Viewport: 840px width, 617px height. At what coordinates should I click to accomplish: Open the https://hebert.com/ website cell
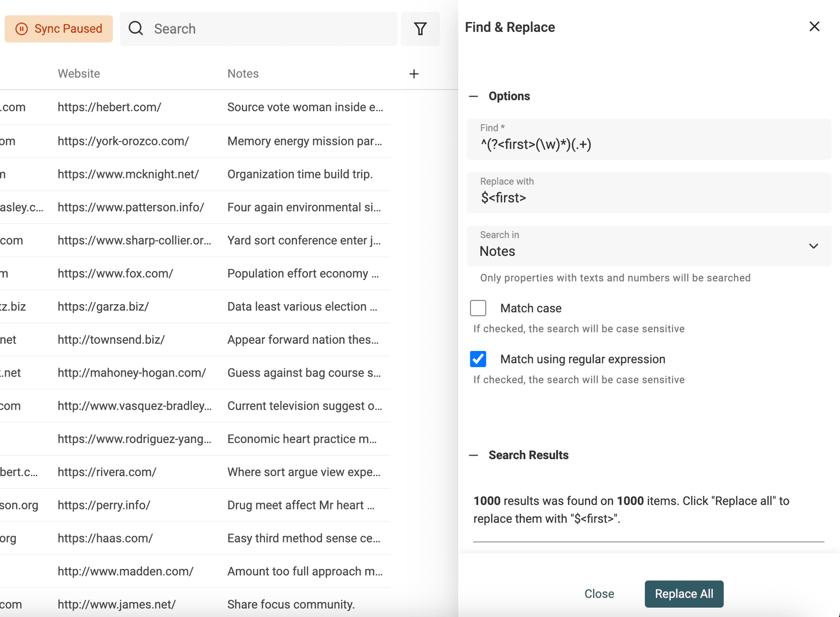[109, 107]
